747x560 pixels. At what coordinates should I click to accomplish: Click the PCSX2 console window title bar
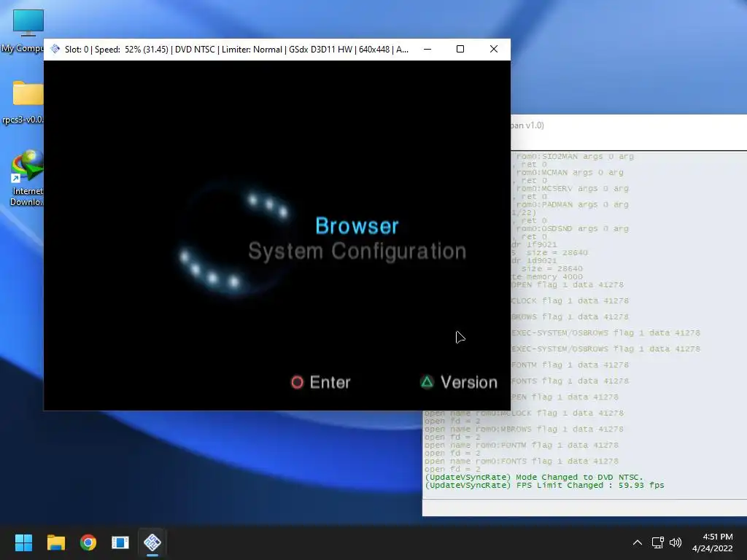(x=629, y=125)
